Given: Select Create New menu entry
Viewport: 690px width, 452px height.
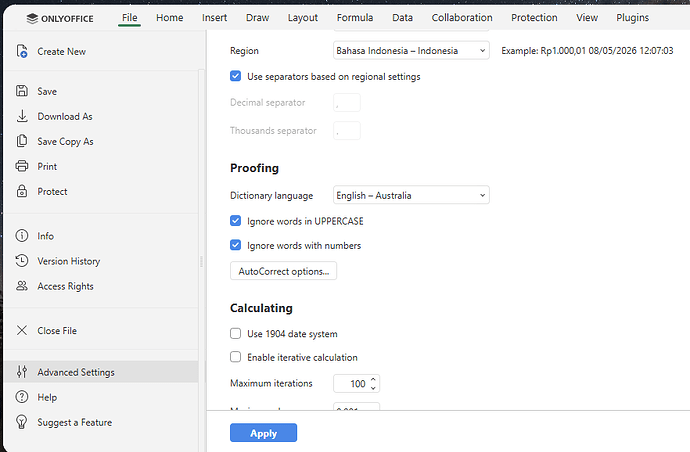Looking at the screenshot, I should [x=101, y=51].
